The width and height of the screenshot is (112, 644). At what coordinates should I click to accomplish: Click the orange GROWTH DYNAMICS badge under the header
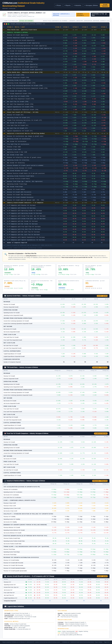click(x=83, y=14)
